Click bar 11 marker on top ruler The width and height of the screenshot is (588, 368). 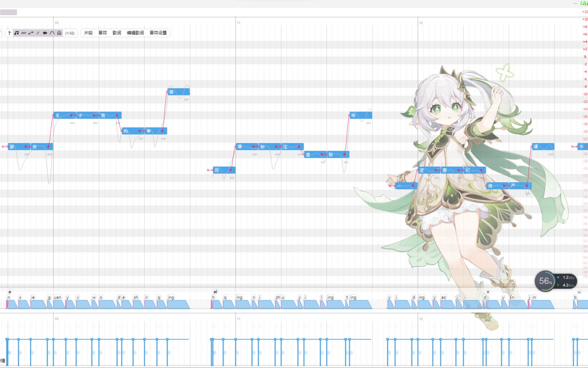tap(238, 23)
